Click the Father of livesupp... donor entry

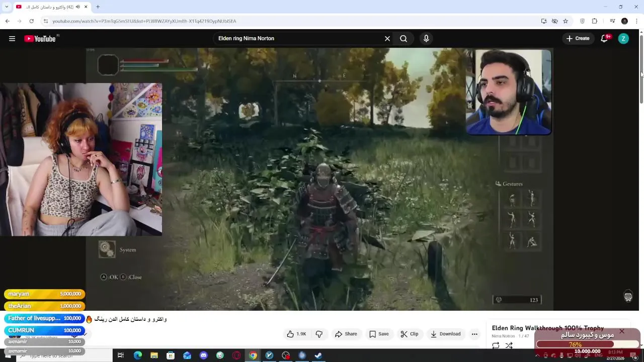tap(44, 318)
